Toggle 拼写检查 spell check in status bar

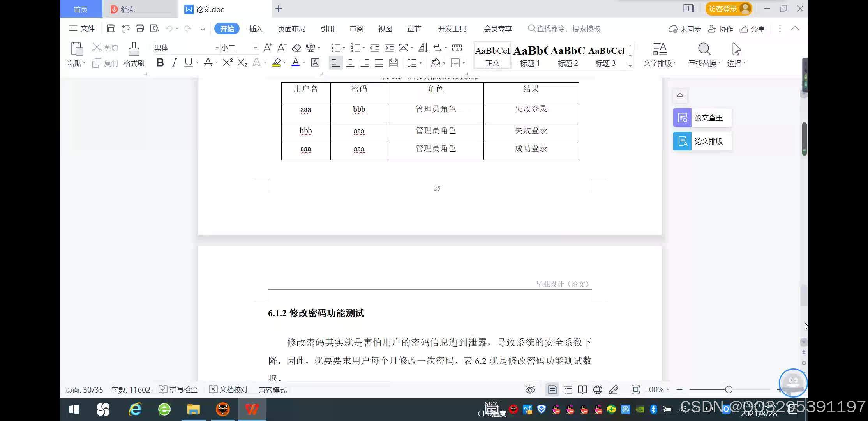pyautogui.click(x=178, y=389)
